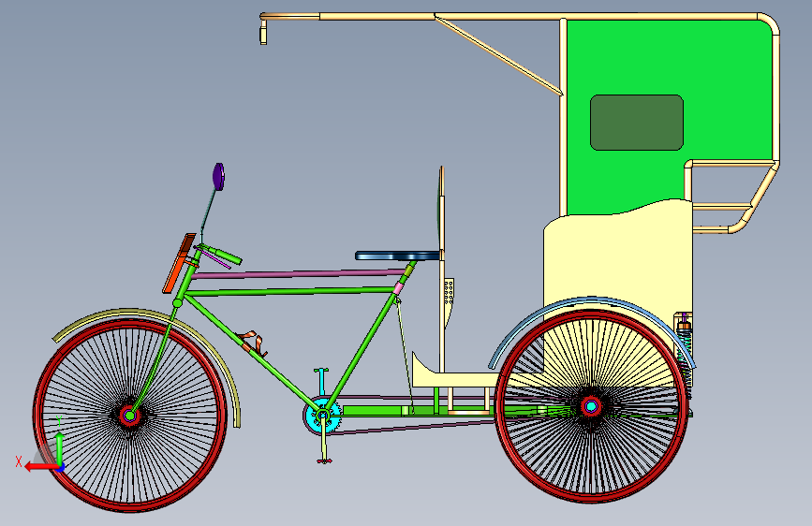Pick the lower drive chain run
The height and width of the screenshot is (526, 812).
tap(412, 428)
